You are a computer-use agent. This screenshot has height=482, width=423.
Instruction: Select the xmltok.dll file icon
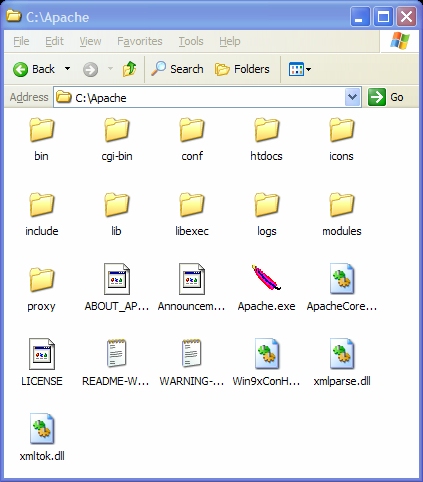(x=42, y=429)
